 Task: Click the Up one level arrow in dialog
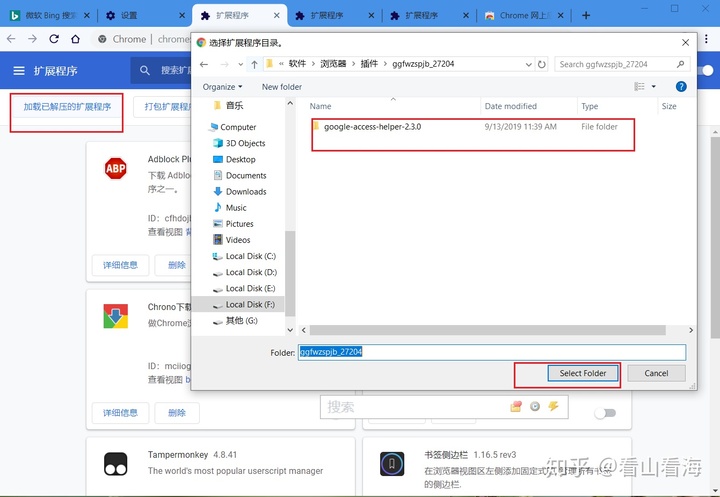254,64
